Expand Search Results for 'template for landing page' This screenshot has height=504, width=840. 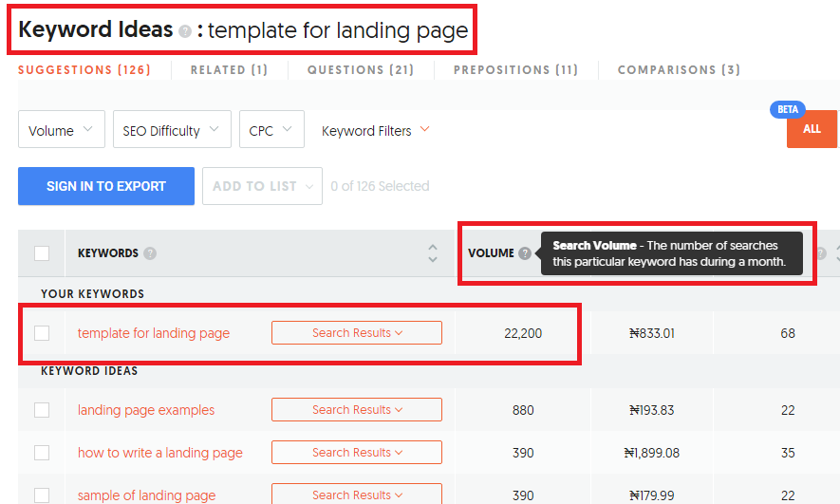point(357,332)
